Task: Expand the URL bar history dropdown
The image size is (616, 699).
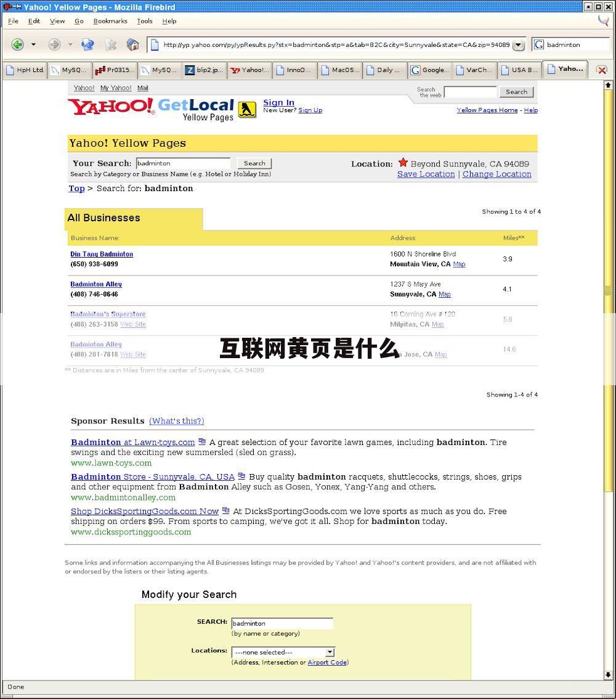Action: (x=518, y=45)
